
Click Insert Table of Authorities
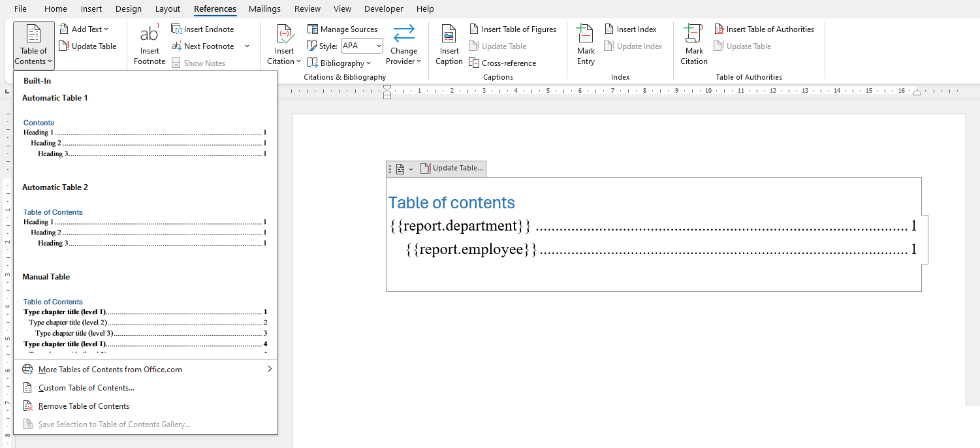(764, 29)
